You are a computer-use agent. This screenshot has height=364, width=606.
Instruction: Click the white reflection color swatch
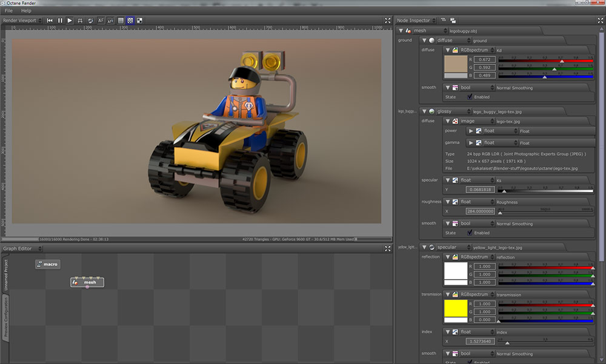click(x=456, y=271)
